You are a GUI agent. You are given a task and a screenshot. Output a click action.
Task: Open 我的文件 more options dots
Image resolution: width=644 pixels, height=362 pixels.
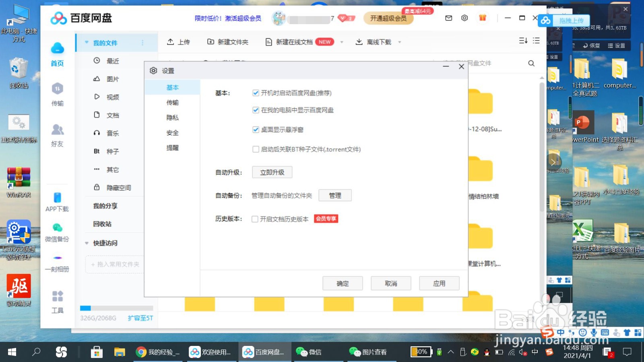pos(142,43)
